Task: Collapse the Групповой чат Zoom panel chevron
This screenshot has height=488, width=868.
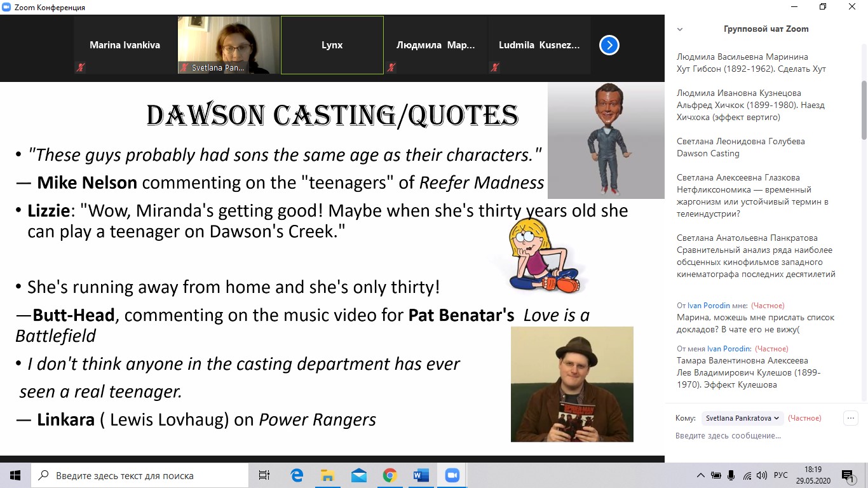Action: (x=680, y=29)
